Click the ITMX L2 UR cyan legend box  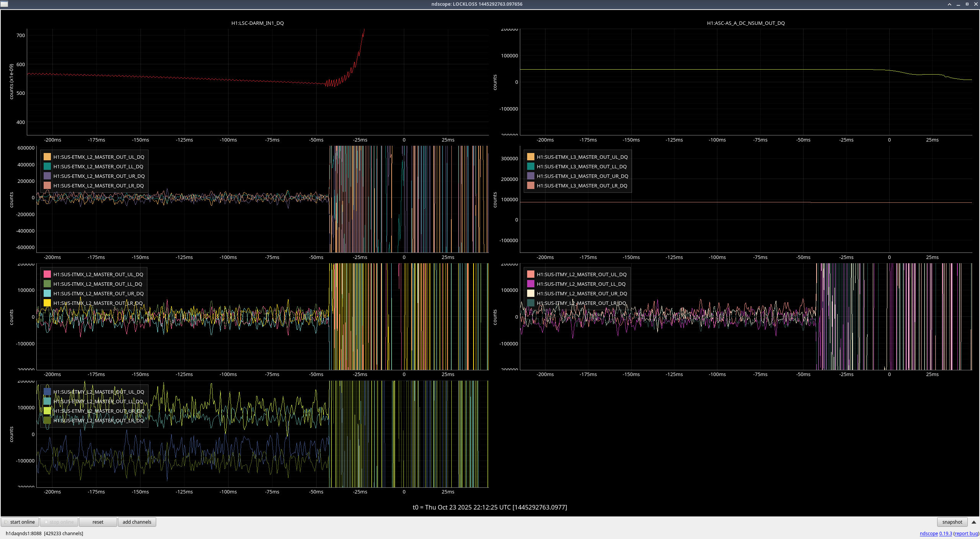click(x=47, y=293)
